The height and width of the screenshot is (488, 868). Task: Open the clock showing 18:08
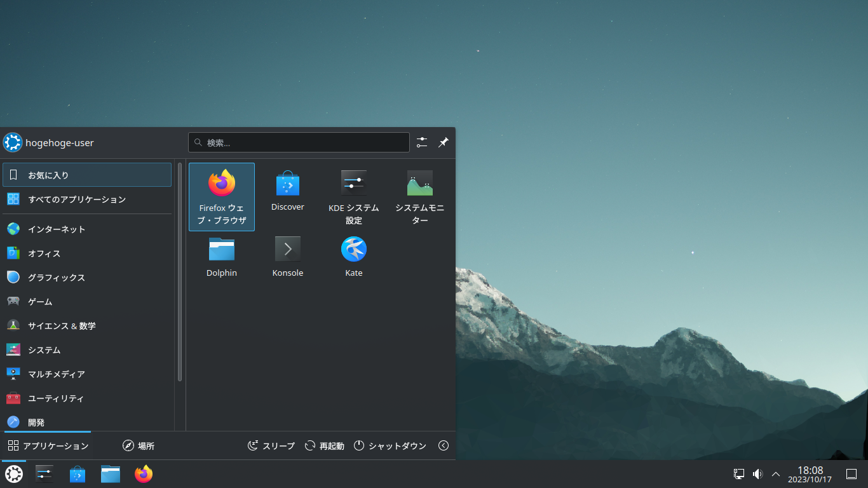click(810, 474)
